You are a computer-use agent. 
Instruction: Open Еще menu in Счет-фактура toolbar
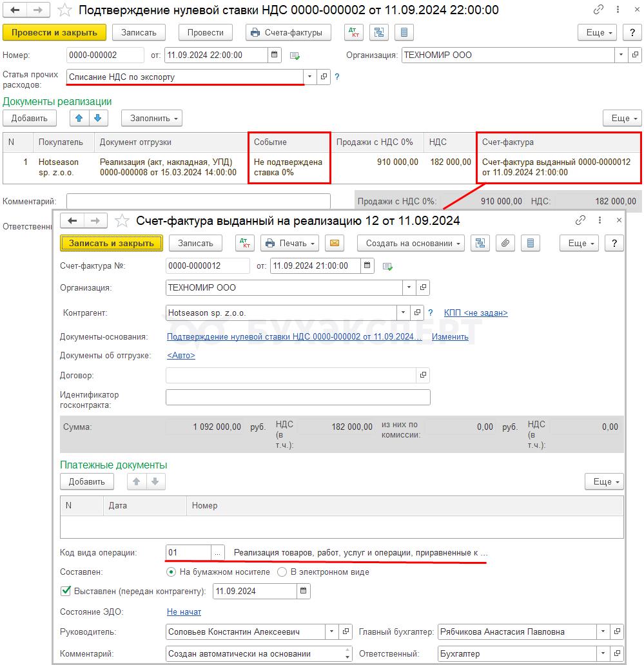tap(579, 243)
